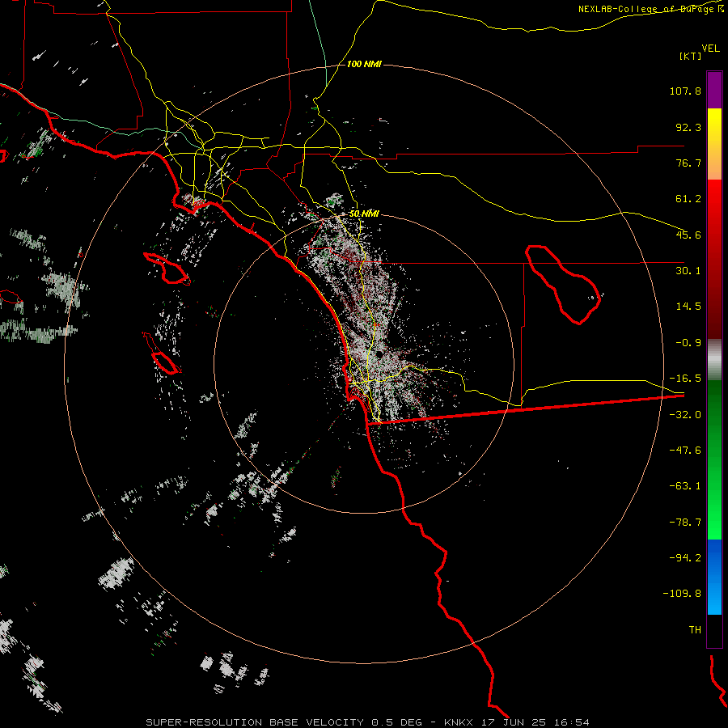Click the 17 JUN 25 date
Viewport: 728px width, 728px height.
coord(513,722)
